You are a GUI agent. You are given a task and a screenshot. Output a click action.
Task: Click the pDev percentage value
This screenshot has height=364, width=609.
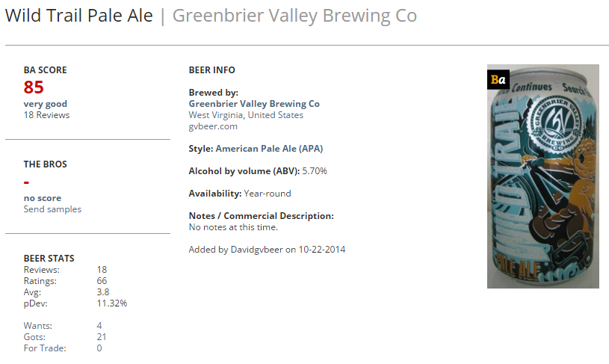(112, 303)
